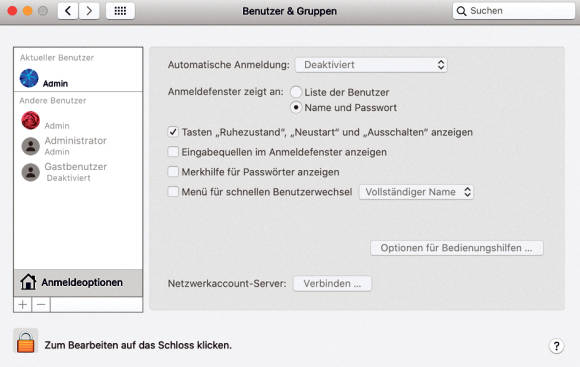Click the Gastbenutzer silhouette icon
The image size is (580, 367).
pyautogui.click(x=30, y=172)
